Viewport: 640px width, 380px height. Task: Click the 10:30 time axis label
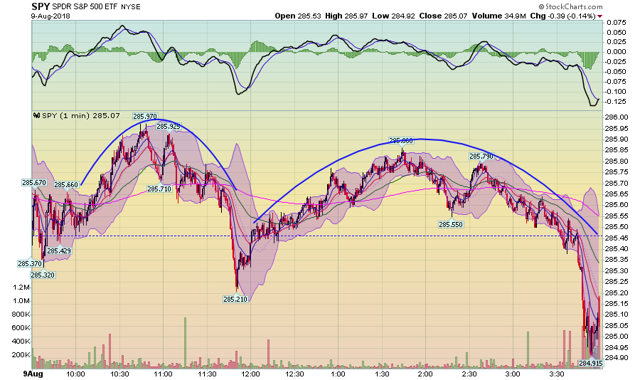120,374
